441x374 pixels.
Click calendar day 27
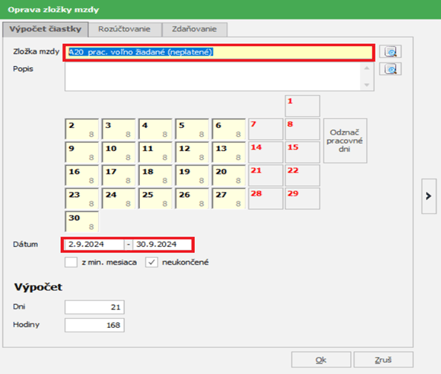(x=229, y=198)
